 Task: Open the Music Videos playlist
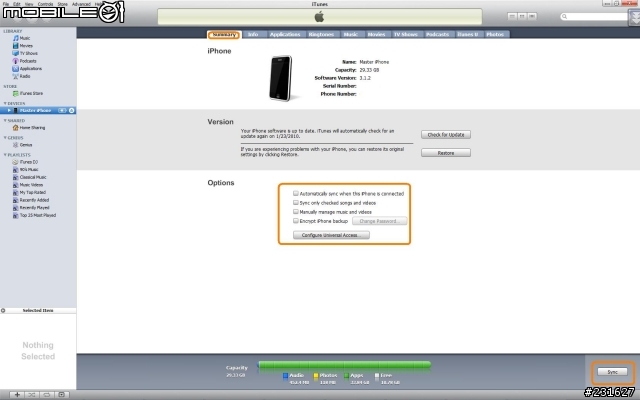coord(28,184)
